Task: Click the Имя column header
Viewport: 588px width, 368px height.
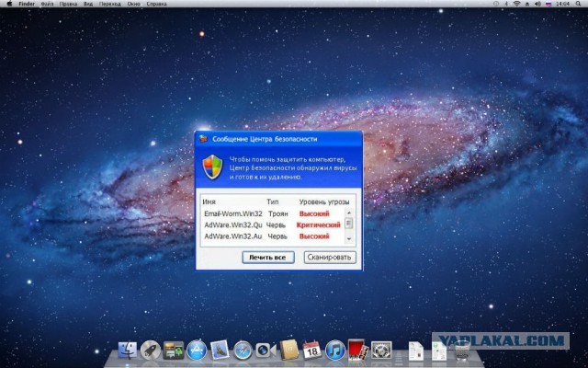Action: (x=209, y=201)
